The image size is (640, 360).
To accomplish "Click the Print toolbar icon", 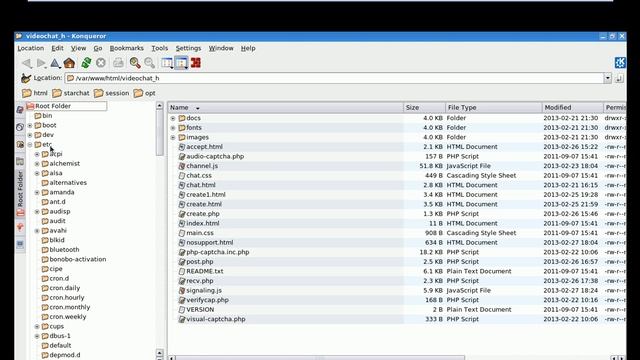I will [x=118, y=63].
